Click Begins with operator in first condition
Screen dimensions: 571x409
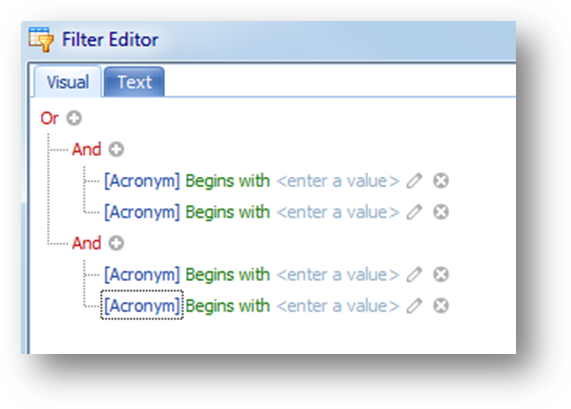click(228, 181)
